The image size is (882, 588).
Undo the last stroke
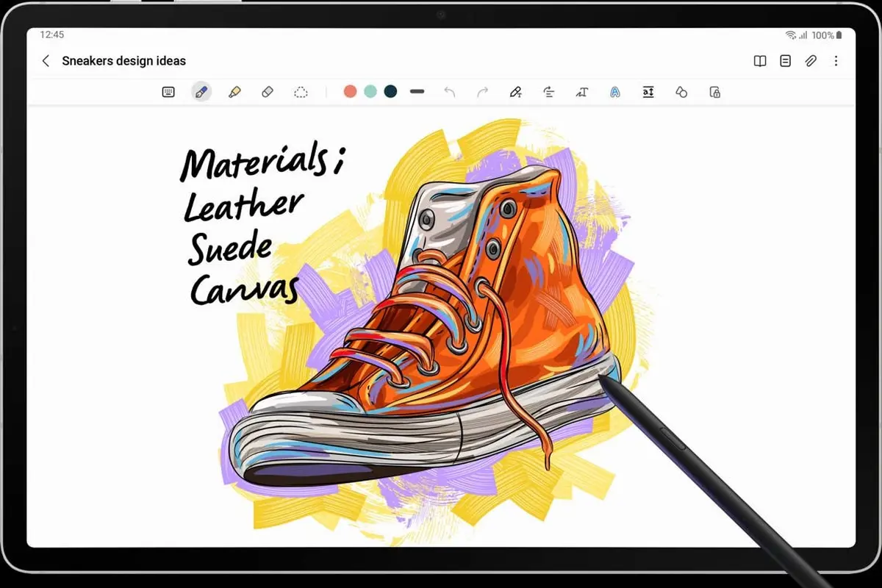tap(450, 92)
